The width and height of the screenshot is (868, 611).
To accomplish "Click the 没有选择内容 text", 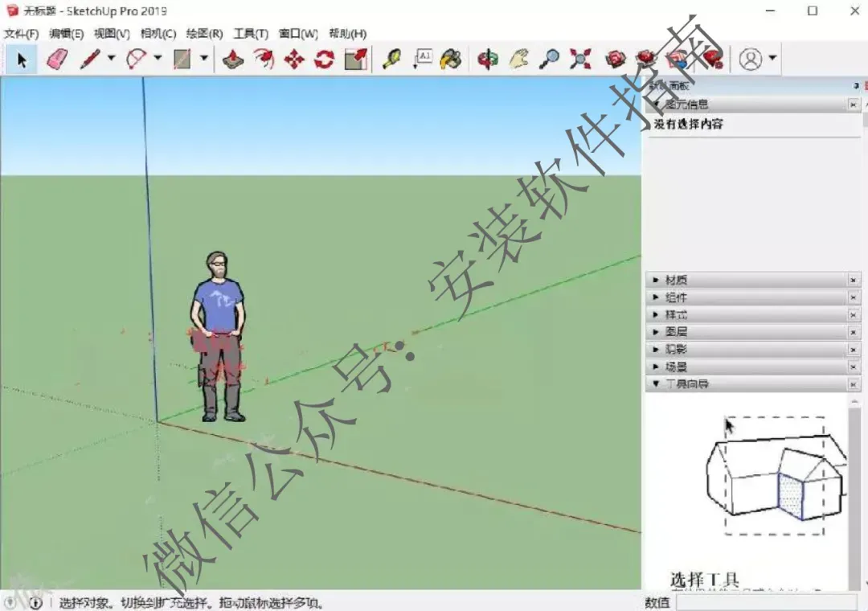I will point(688,124).
